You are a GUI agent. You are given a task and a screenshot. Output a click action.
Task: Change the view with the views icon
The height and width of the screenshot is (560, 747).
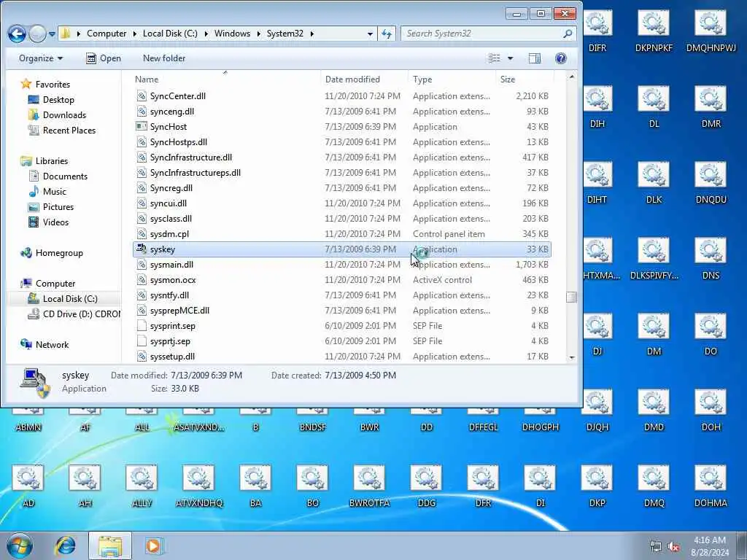pyautogui.click(x=495, y=58)
